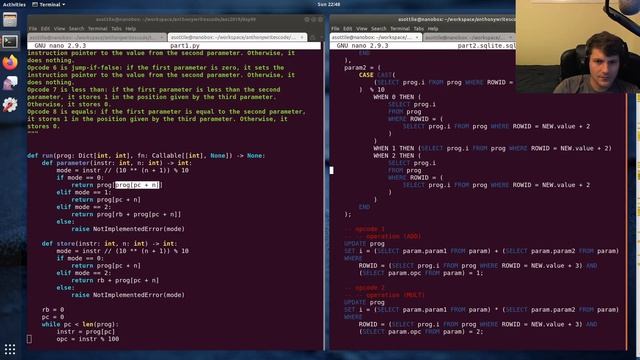Open File menu in left terminal window
Viewport: 640px width, 360px height.
[33, 29]
